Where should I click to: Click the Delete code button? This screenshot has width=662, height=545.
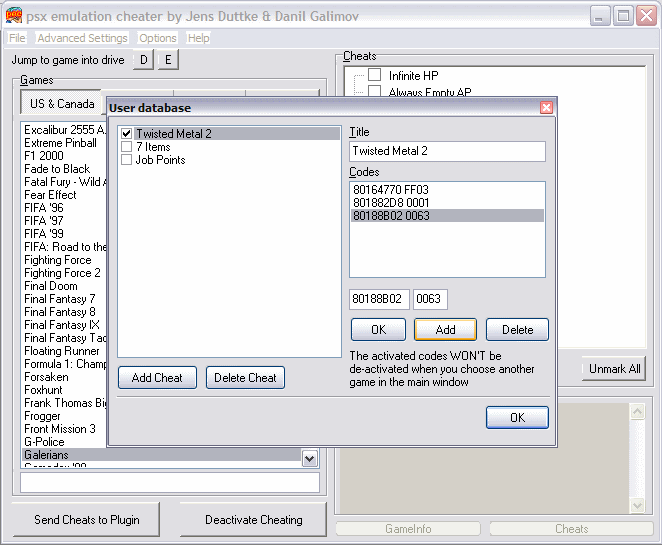(517, 329)
